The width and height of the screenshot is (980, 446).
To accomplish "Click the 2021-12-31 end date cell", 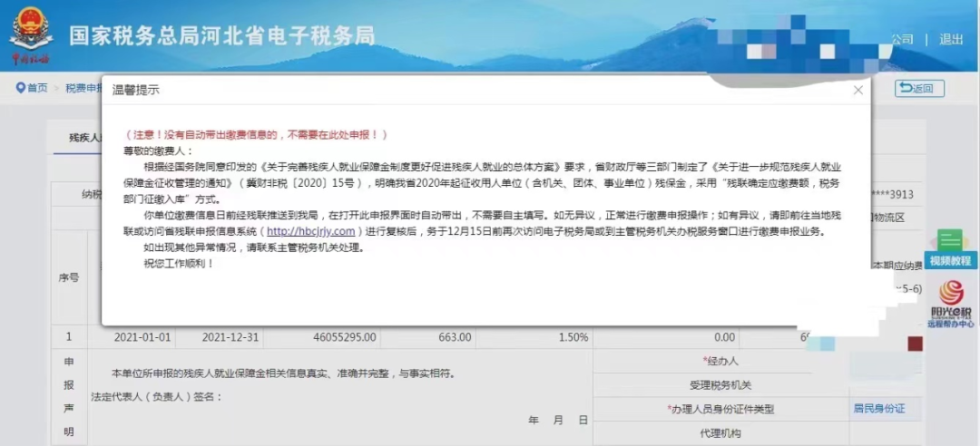I will [221, 336].
